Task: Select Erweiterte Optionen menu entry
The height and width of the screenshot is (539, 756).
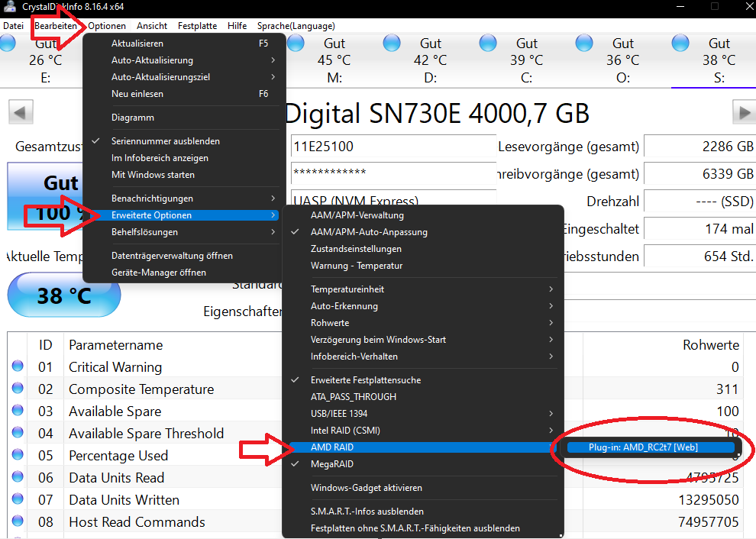Action: (x=185, y=215)
